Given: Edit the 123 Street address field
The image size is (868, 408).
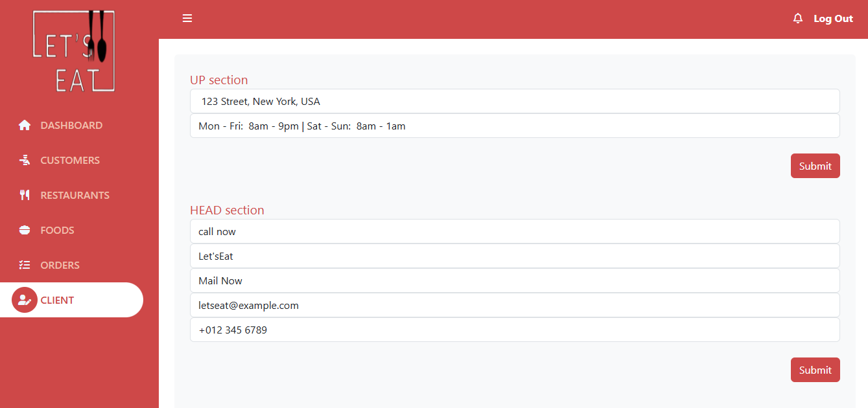Looking at the screenshot, I should [514, 102].
